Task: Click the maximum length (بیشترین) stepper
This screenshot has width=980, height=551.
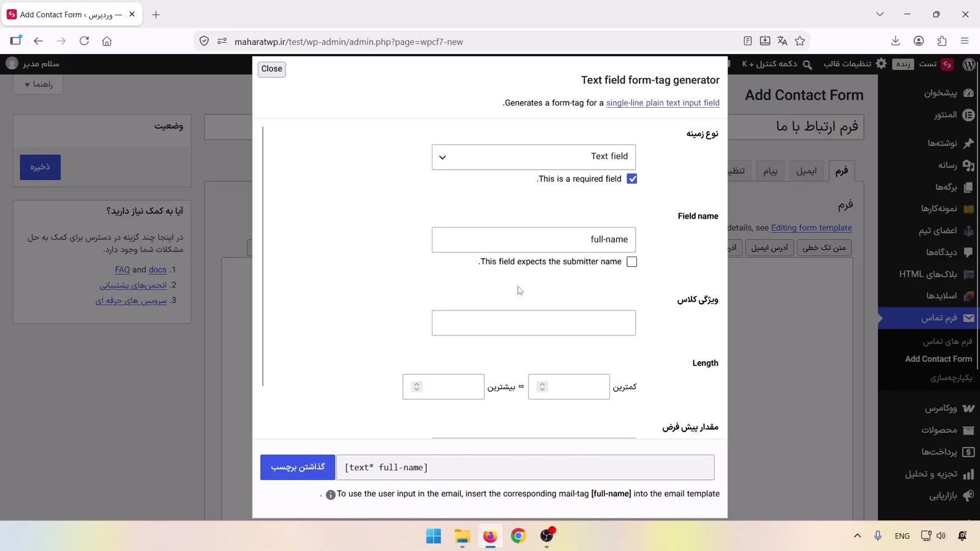Action: [417, 387]
